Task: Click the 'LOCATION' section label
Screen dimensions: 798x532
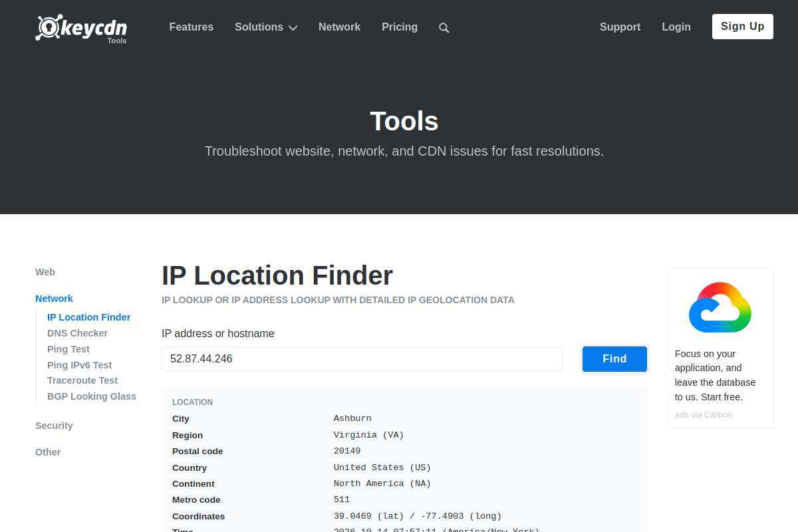Action: 193,402
